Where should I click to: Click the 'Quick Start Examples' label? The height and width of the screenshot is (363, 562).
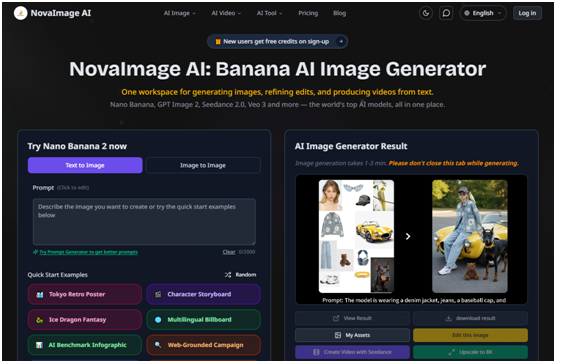point(58,274)
